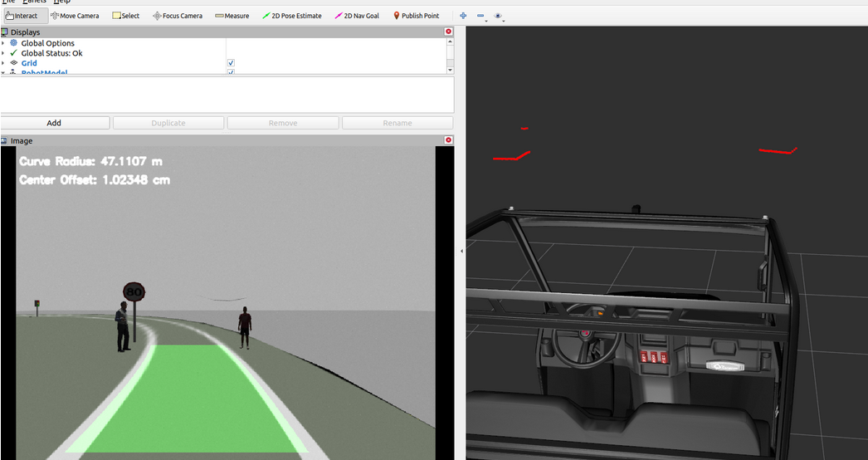The width and height of the screenshot is (868, 460).
Task: Open the minus remove-tool dropdown
Action: tap(481, 16)
